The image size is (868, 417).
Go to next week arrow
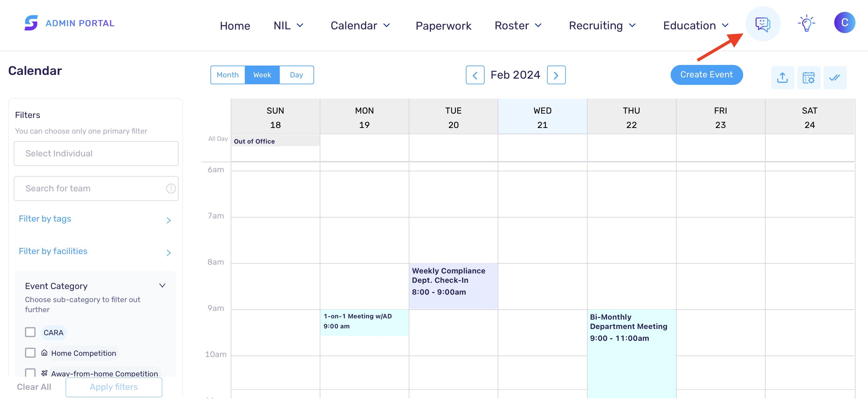point(556,75)
